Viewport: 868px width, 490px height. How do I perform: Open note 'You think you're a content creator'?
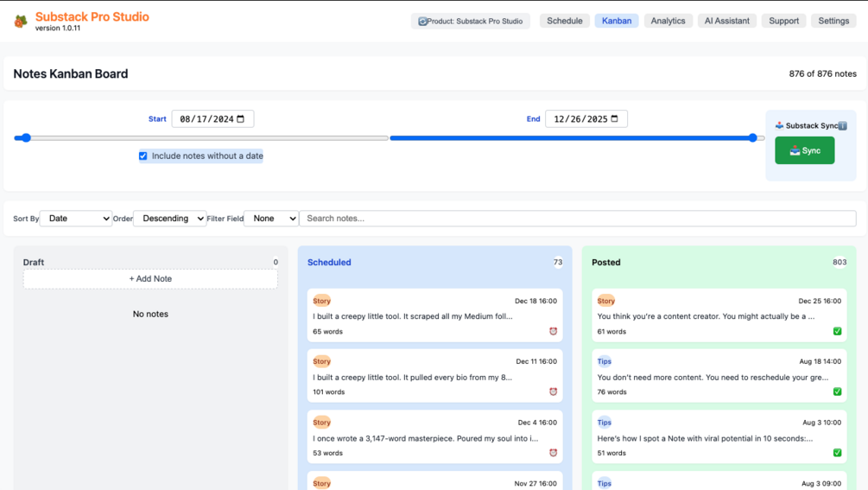coord(719,315)
